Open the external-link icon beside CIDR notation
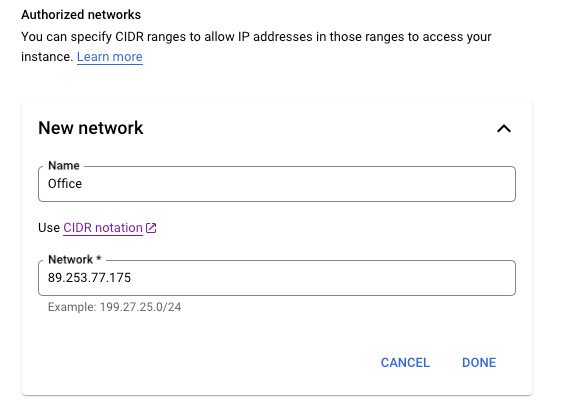The image size is (562, 402). (x=151, y=228)
